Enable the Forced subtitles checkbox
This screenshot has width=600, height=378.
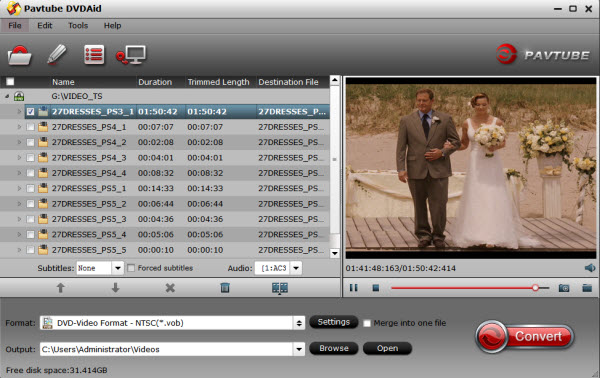(x=131, y=268)
